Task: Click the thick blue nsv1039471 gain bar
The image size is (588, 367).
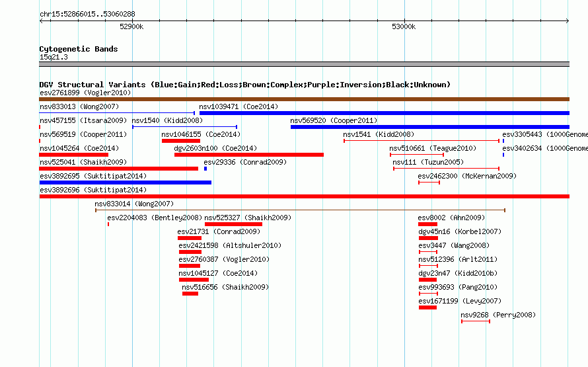Action: pyautogui.click(x=385, y=113)
